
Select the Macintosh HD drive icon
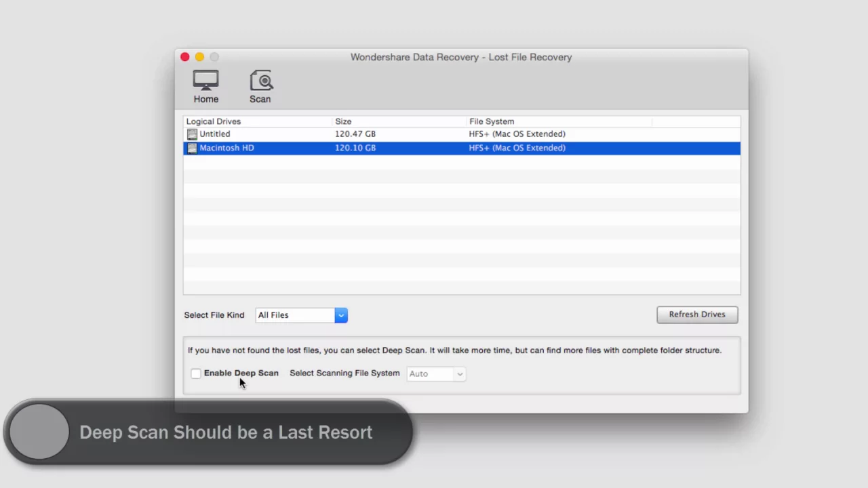pos(192,148)
